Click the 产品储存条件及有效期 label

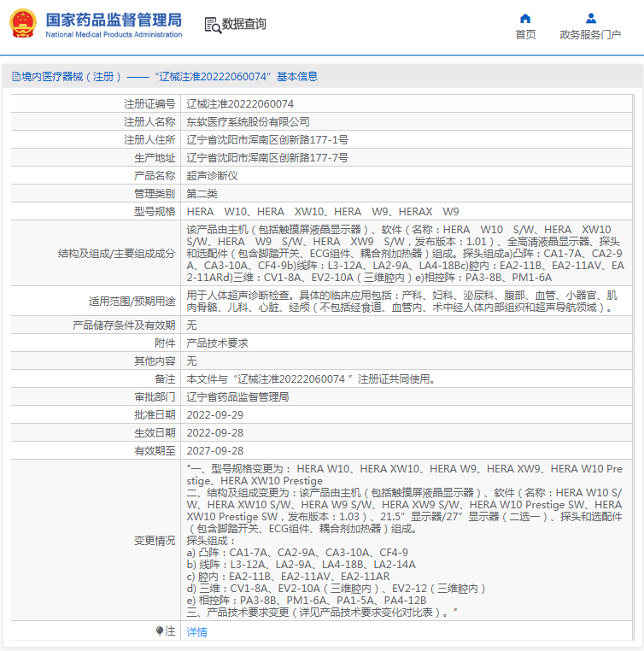click(x=124, y=325)
